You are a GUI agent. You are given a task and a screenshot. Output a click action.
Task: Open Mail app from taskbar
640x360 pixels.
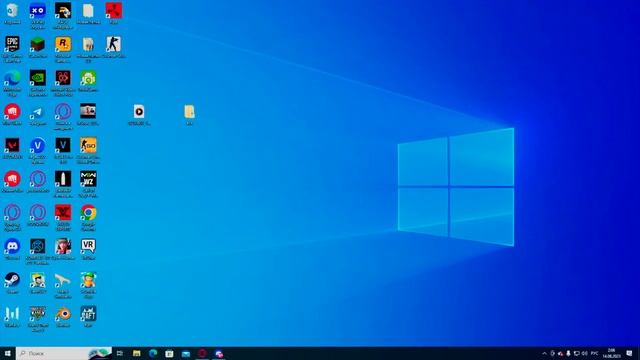186,353
